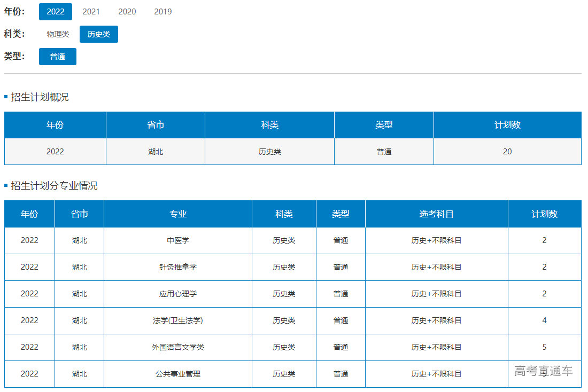This screenshot has height=392, width=588.
Task: Select the 公共事业管理 major row
Action: pyautogui.click(x=177, y=374)
